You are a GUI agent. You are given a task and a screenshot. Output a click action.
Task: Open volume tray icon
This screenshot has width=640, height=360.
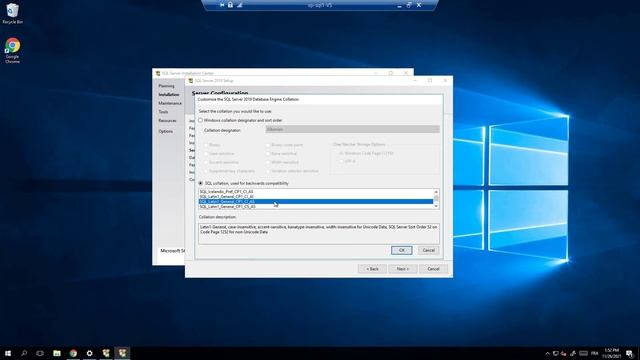[564, 353]
